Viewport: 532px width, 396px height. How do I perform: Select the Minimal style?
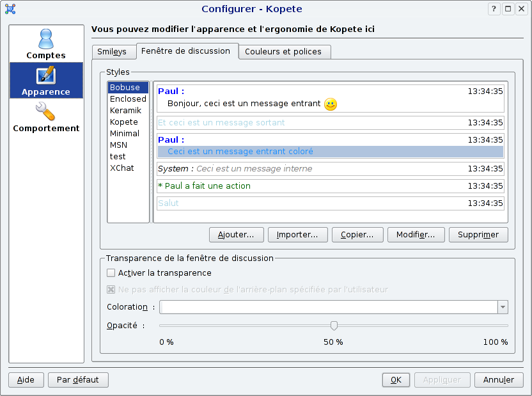129,133
